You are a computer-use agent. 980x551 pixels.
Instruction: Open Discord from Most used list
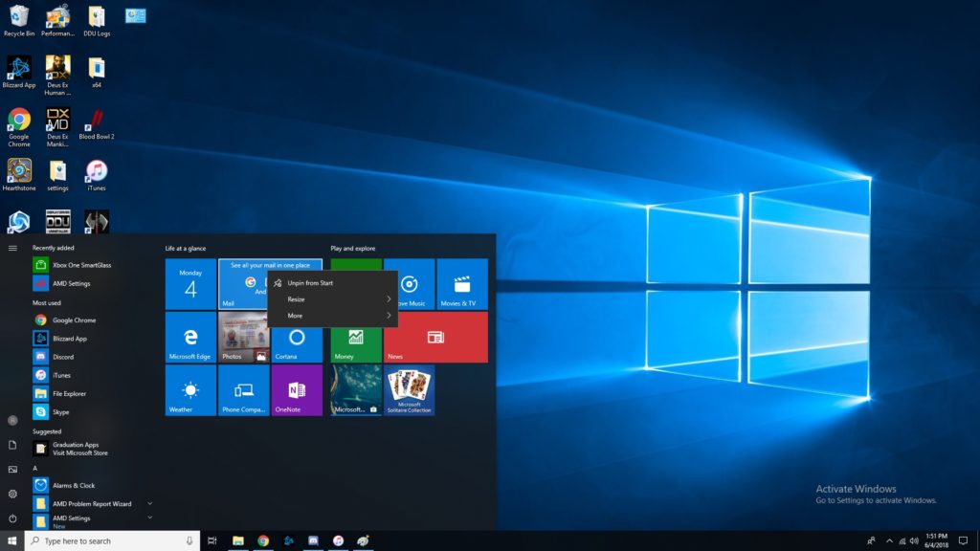coord(63,357)
